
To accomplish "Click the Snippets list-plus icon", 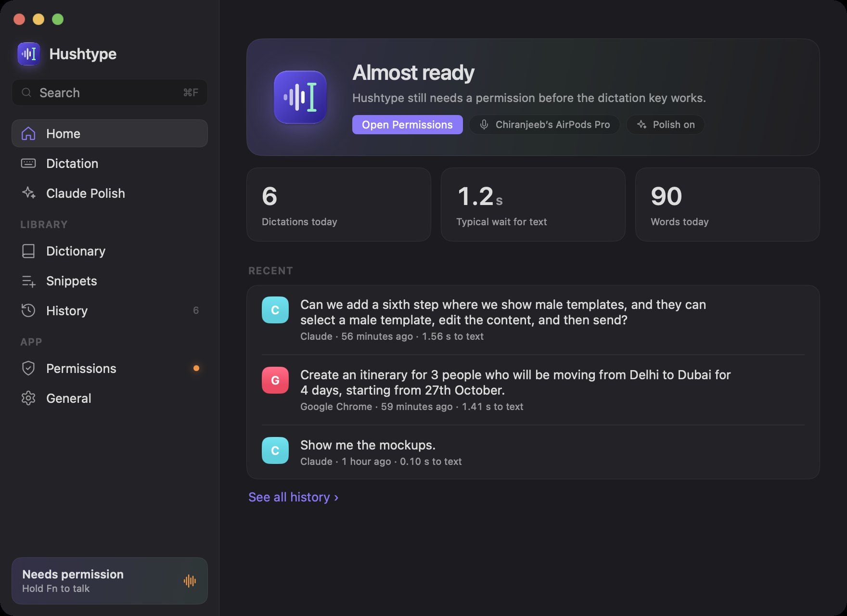I will [x=28, y=281].
